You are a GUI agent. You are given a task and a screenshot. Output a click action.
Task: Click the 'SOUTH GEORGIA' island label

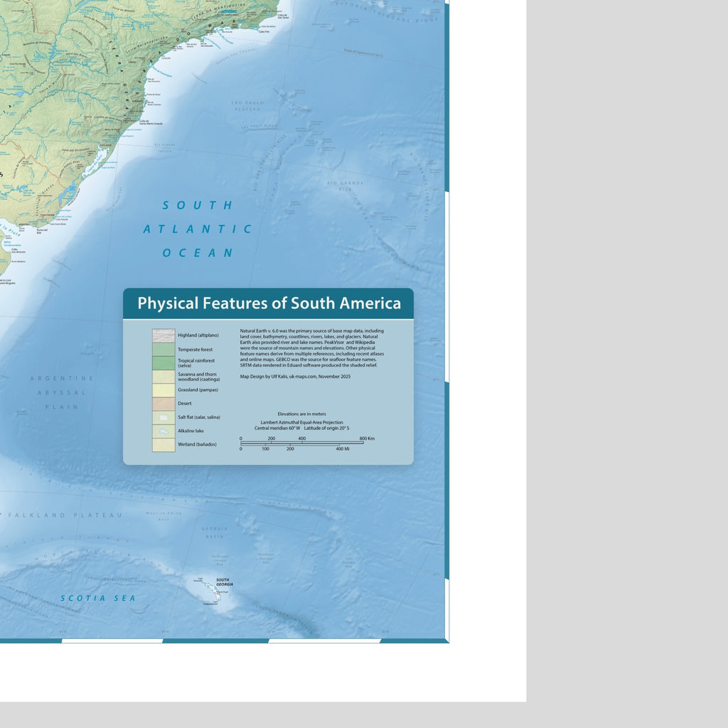coord(224,582)
